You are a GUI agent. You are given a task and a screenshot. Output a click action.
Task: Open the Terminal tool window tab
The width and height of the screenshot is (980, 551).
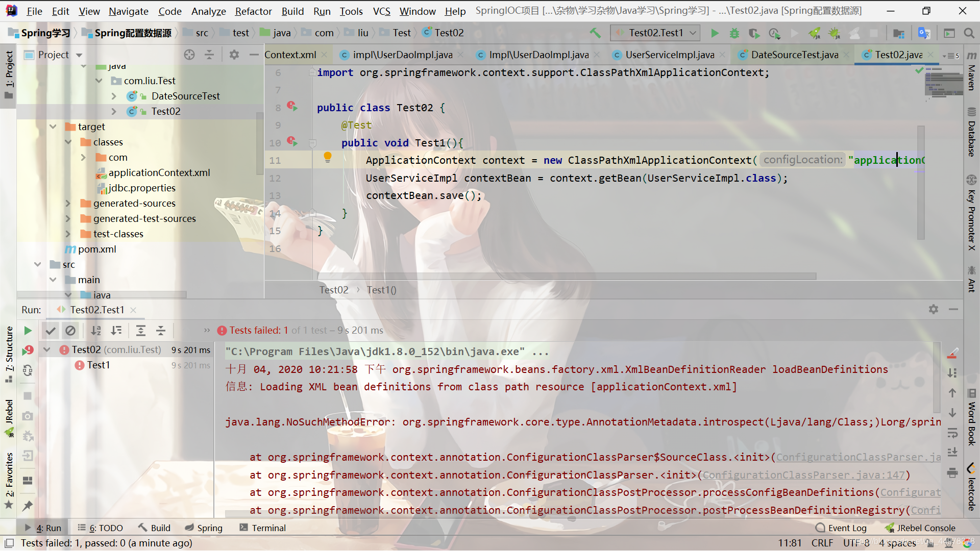pyautogui.click(x=263, y=528)
